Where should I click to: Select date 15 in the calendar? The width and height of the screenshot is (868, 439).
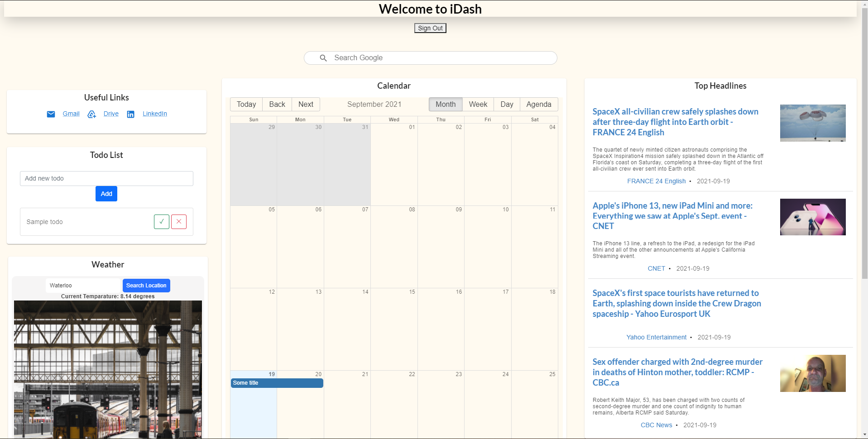(412, 292)
